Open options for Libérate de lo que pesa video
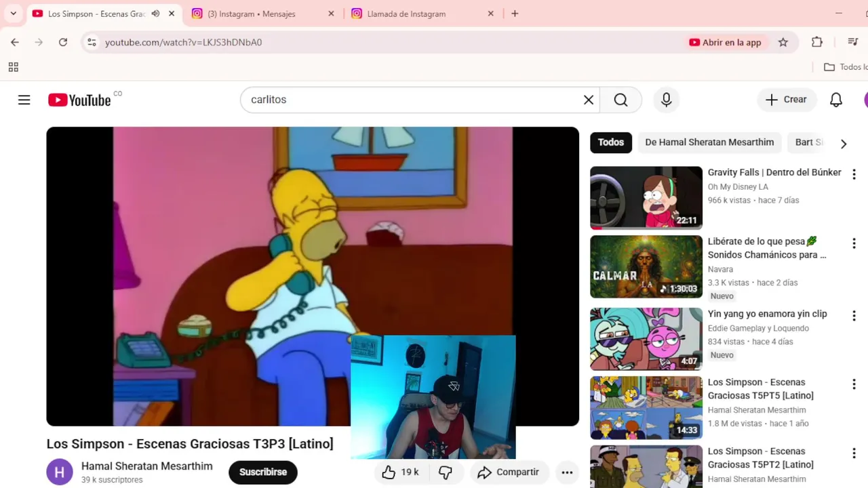Image resolution: width=868 pixels, height=488 pixels. coord(854,243)
